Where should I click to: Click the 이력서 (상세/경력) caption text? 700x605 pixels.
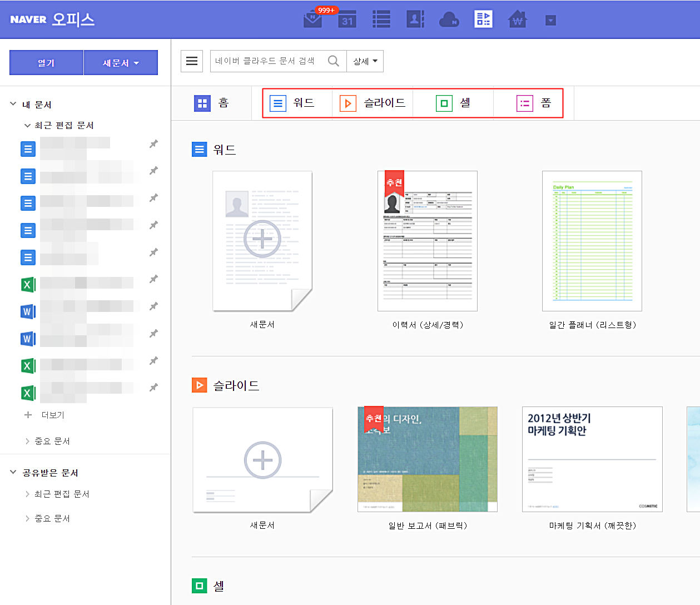(428, 325)
